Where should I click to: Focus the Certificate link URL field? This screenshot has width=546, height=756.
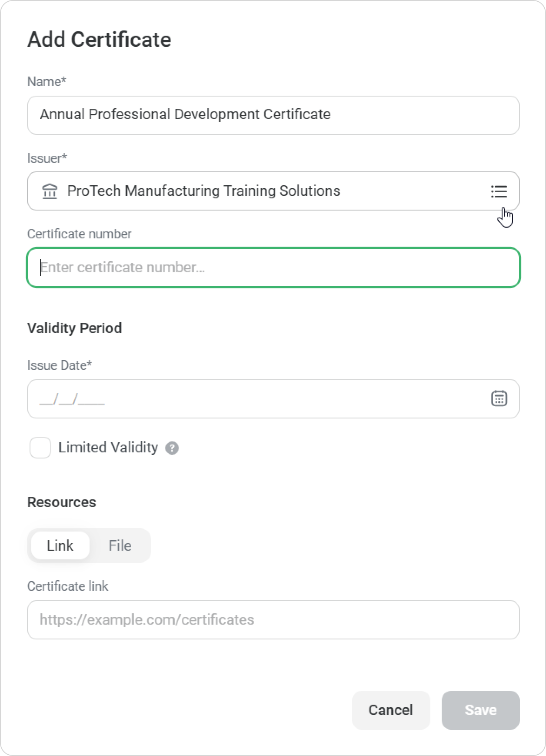click(273, 620)
